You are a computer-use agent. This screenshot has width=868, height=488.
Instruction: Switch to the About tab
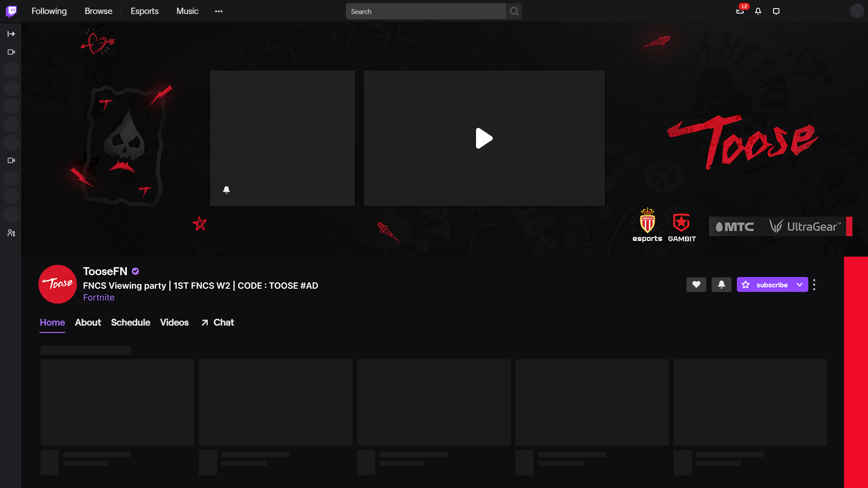pos(88,323)
